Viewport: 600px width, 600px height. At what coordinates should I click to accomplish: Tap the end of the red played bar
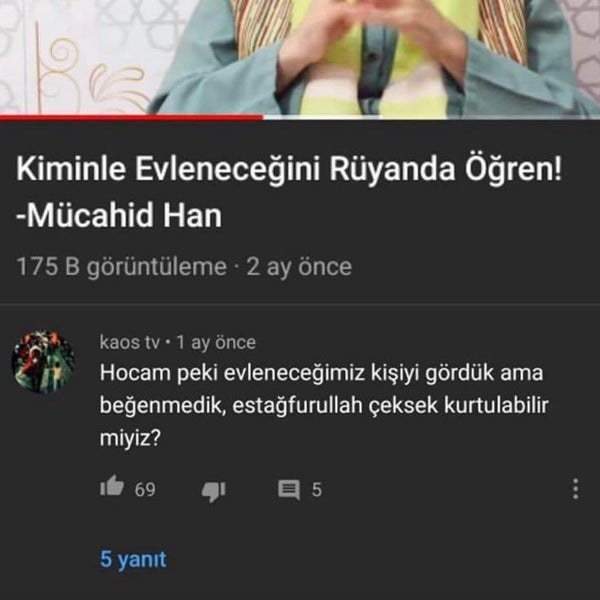(x=262, y=117)
